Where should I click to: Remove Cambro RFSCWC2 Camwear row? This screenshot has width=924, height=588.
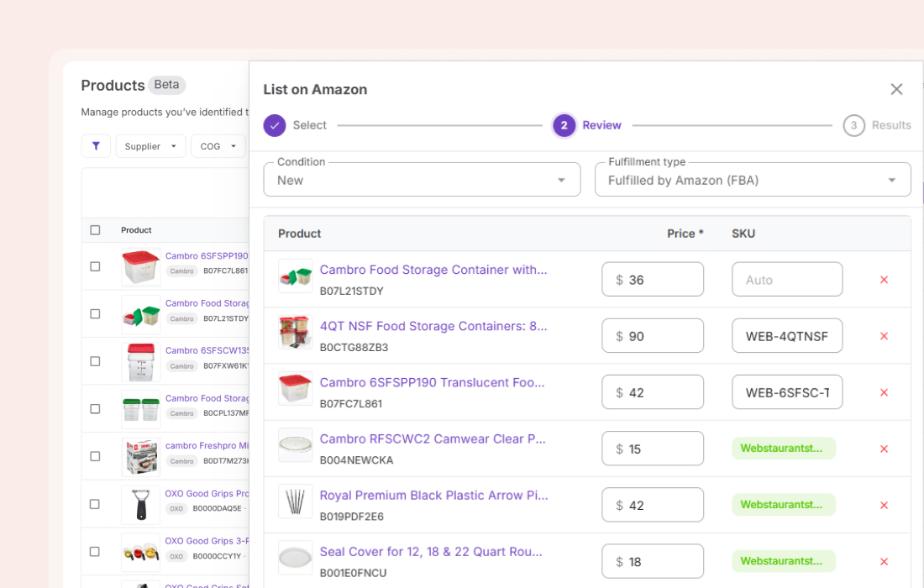[x=884, y=449]
